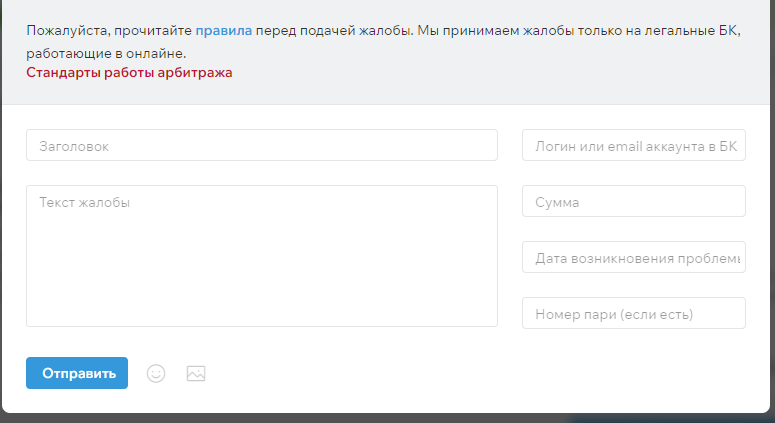The width and height of the screenshot is (775, 423).
Task: Open the emoji smiley picker
Action: [156, 373]
